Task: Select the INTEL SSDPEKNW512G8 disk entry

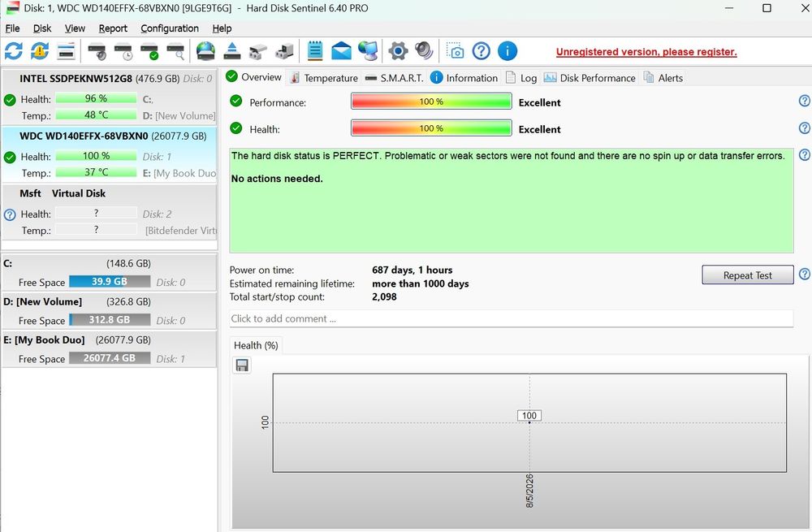Action: tap(110, 97)
